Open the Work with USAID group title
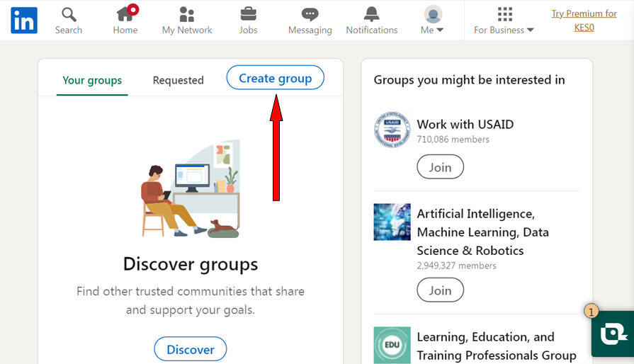Viewport: 634px width, 364px height. coord(465,124)
